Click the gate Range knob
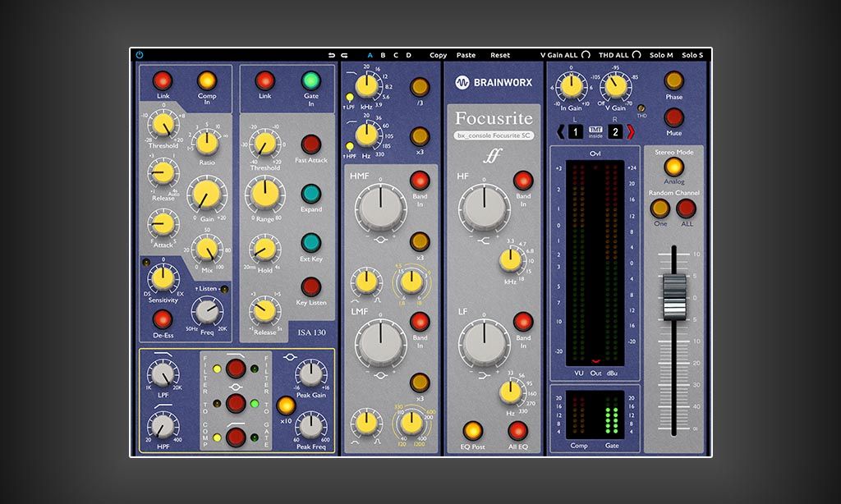 pos(265,195)
